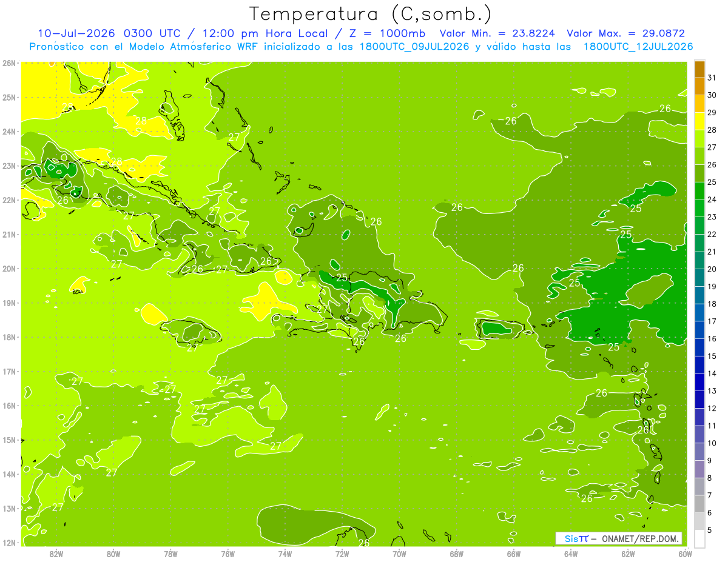This screenshot has height=562, width=728.
Task: Click the '76W' longitude axis label
Action: pyautogui.click(x=227, y=554)
